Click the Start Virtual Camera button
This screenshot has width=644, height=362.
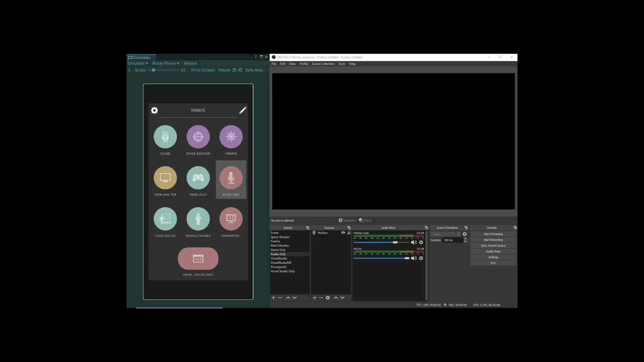493,245
